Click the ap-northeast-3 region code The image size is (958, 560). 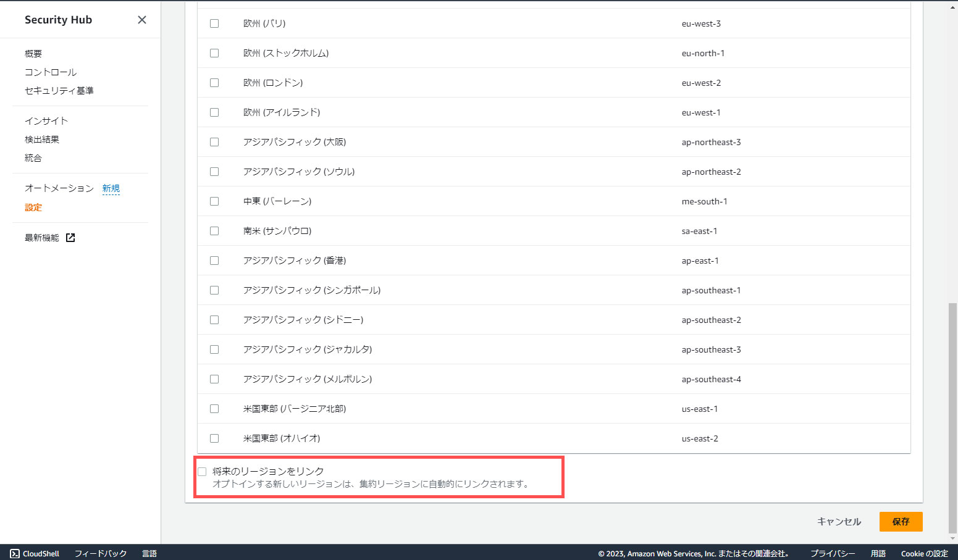pyautogui.click(x=712, y=142)
